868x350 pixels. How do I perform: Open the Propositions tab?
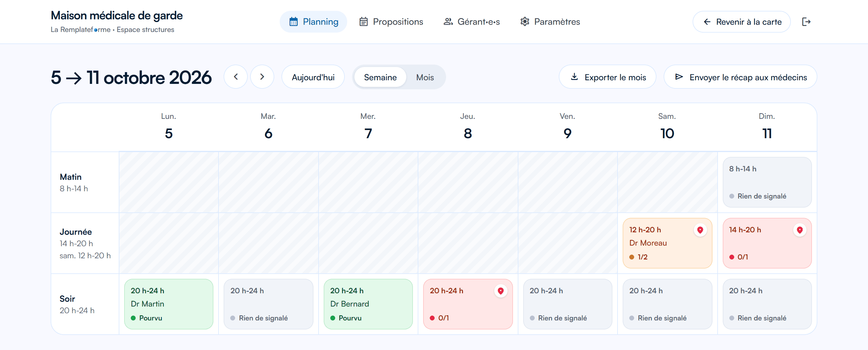coord(391,22)
